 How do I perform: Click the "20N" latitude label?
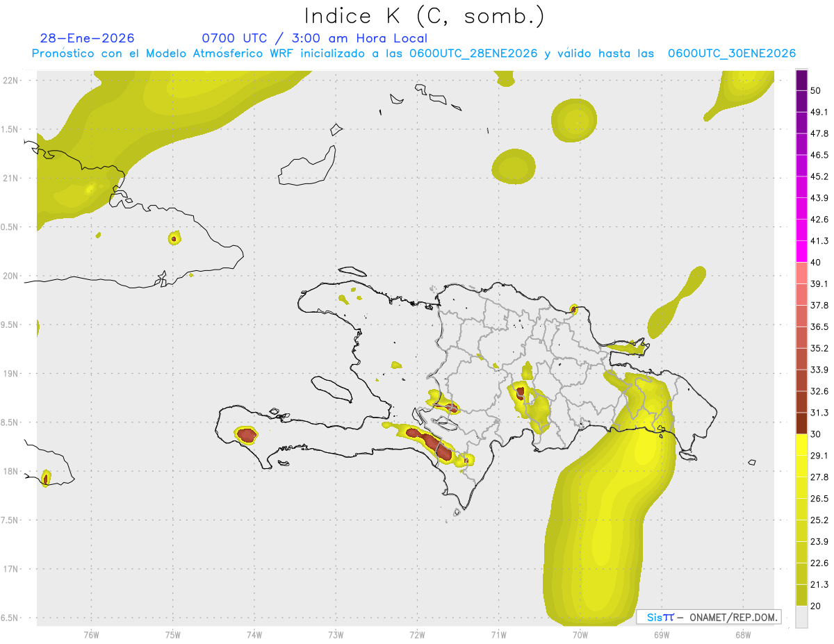(x=10, y=276)
